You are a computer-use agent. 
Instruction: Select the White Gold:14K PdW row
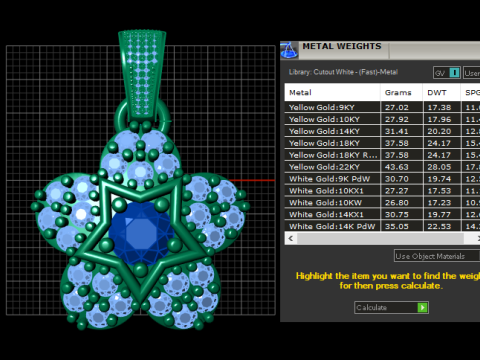coord(382,226)
